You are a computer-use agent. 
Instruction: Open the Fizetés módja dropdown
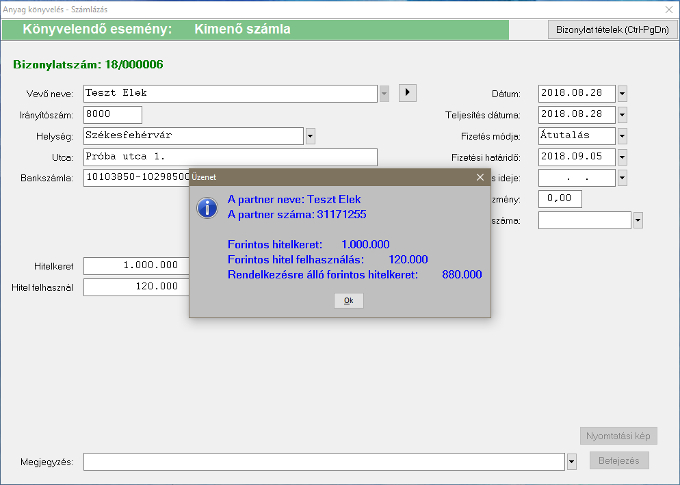622,135
